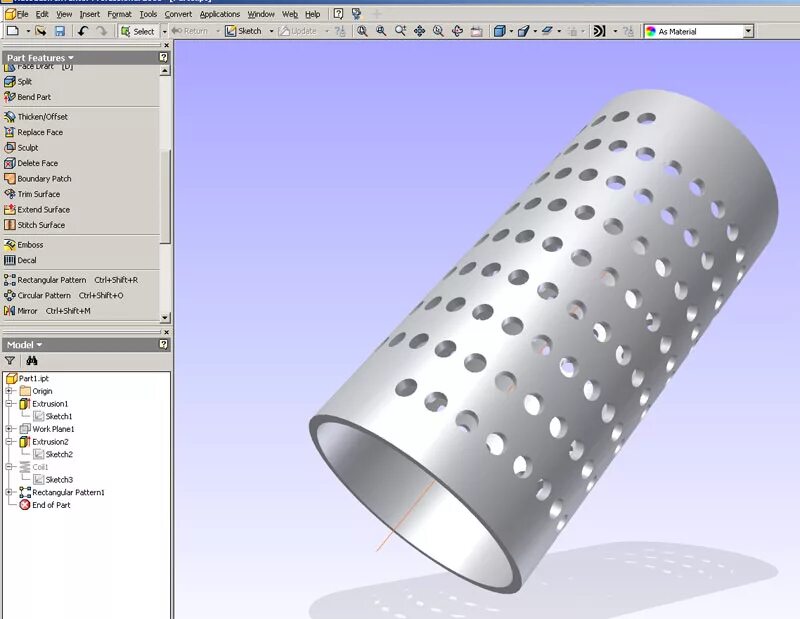Click the Select button
This screenshot has height=619, width=800.
point(138,31)
